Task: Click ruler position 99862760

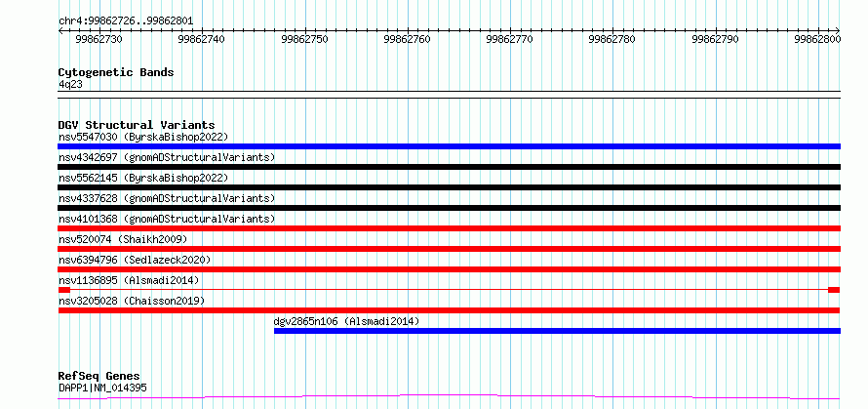Action: 408,39
